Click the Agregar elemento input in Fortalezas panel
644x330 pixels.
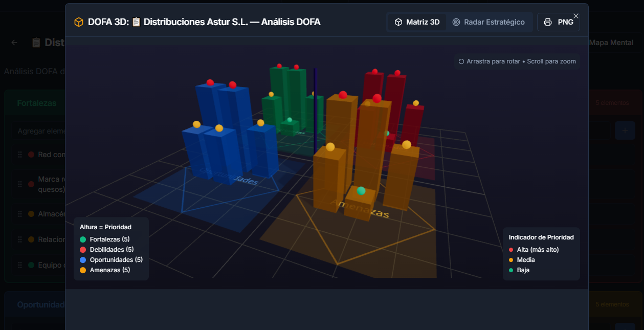(x=40, y=131)
